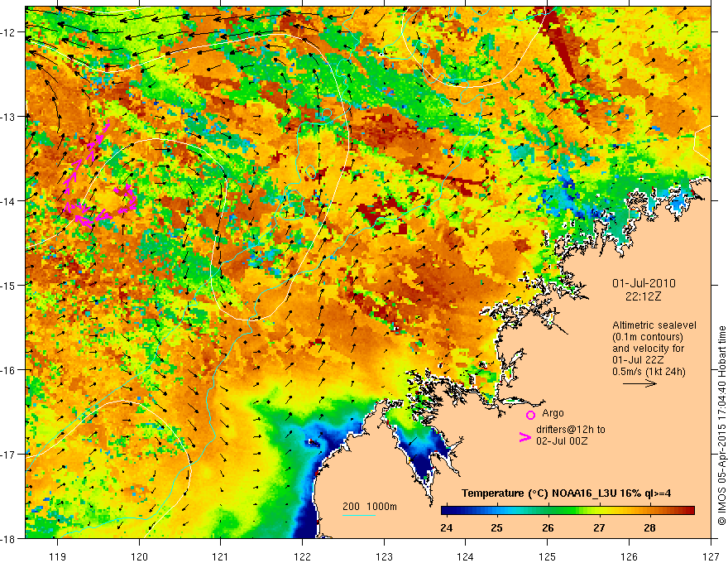The image size is (728, 563).
Task: Click the colorbar value 25
Action: pyautogui.click(x=497, y=527)
